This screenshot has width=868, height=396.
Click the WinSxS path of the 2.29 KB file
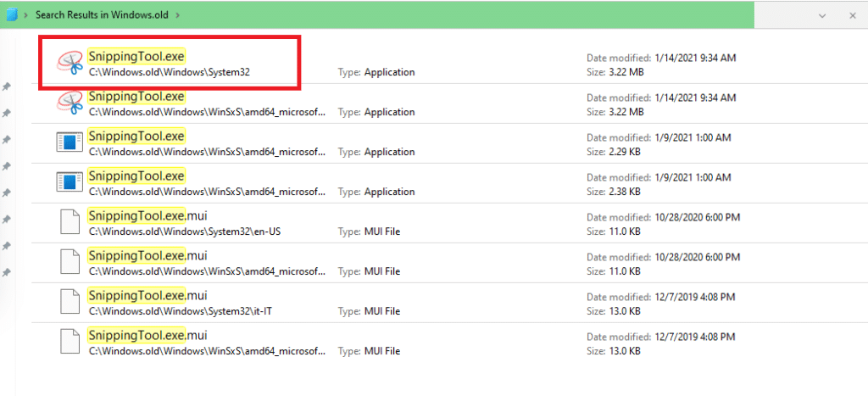(207, 152)
